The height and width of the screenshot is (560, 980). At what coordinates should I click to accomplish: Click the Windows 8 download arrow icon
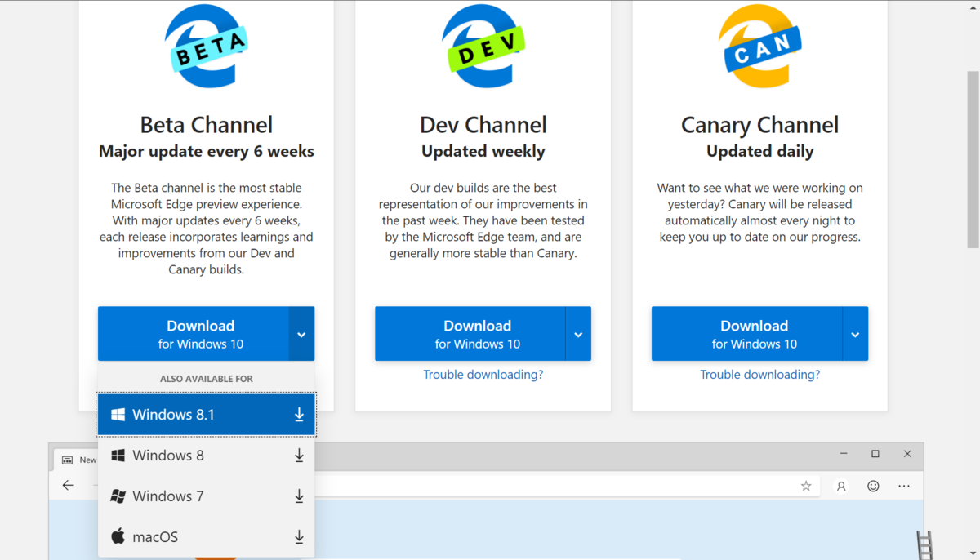click(x=299, y=456)
